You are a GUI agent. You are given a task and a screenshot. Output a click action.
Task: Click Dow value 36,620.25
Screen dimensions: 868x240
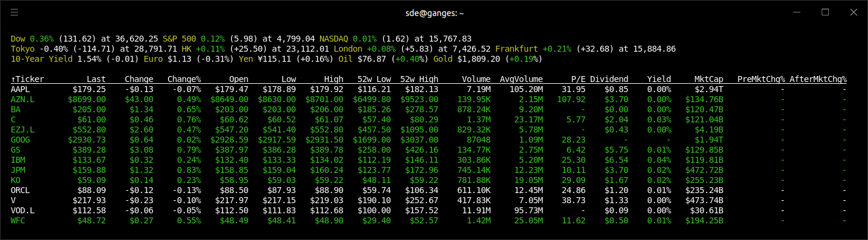point(137,38)
